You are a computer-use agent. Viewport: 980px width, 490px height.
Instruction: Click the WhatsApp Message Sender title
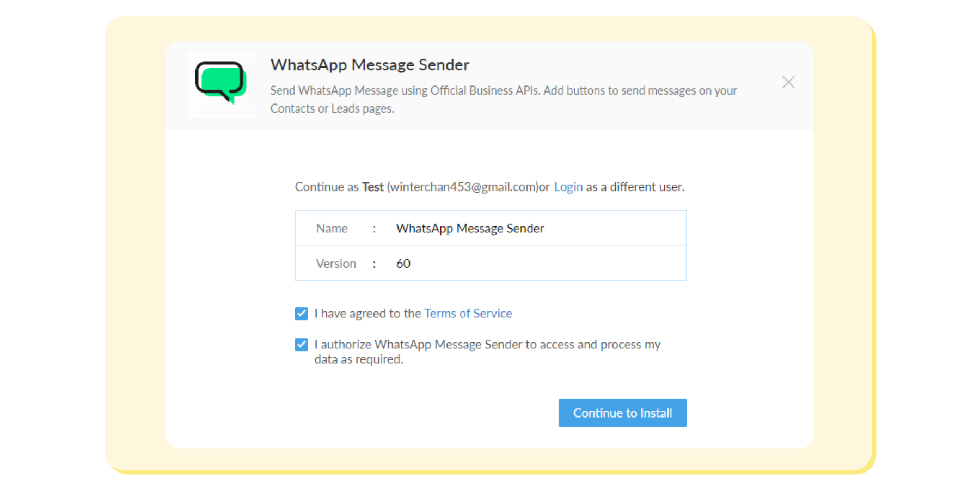(x=369, y=65)
